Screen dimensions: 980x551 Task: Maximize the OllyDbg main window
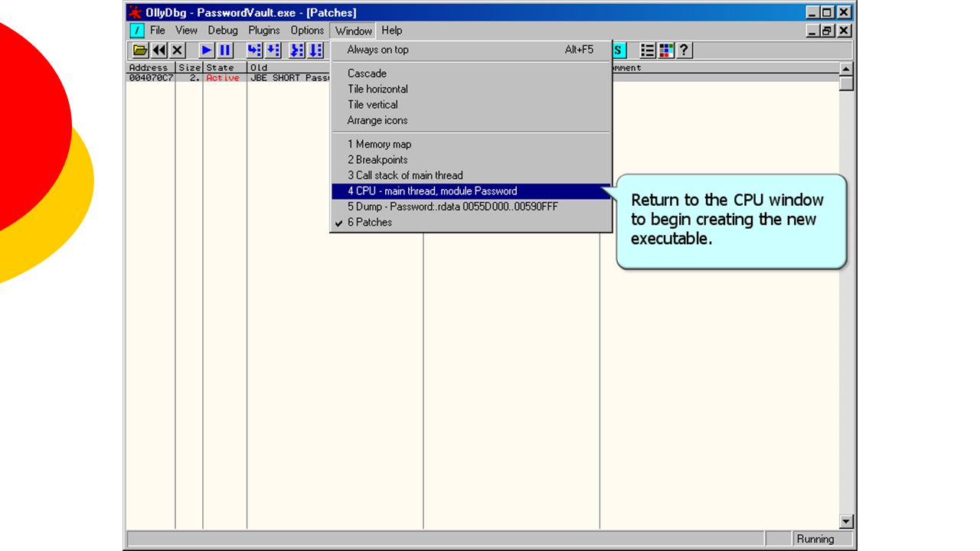point(827,12)
